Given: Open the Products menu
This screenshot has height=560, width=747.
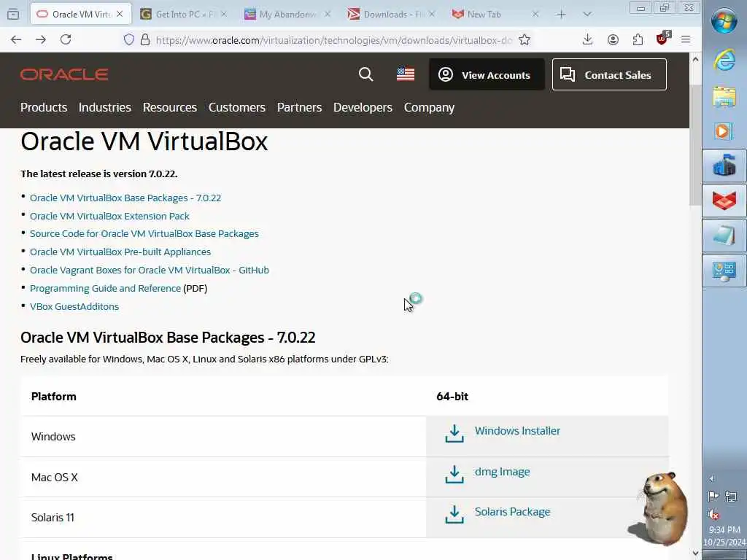Looking at the screenshot, I should (44, 108).
